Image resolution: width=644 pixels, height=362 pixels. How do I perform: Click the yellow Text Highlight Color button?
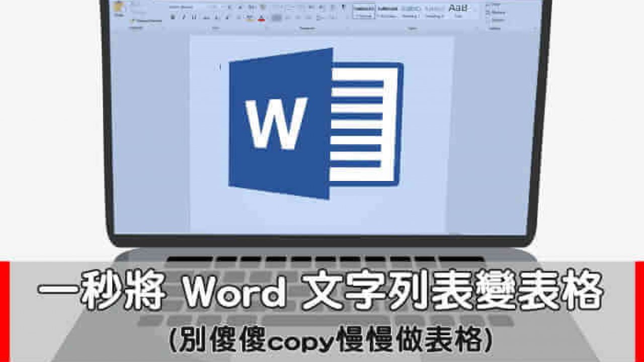250,18
